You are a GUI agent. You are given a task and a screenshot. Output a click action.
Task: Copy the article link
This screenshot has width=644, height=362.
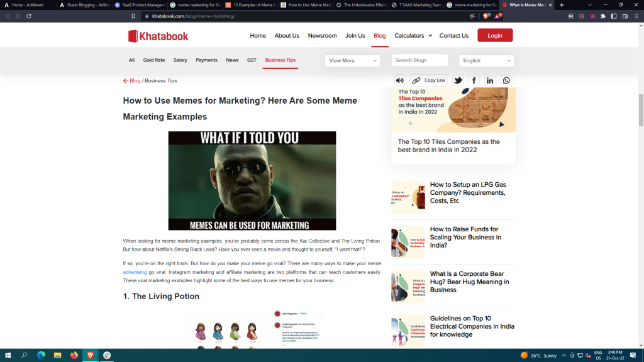(428, 80)
